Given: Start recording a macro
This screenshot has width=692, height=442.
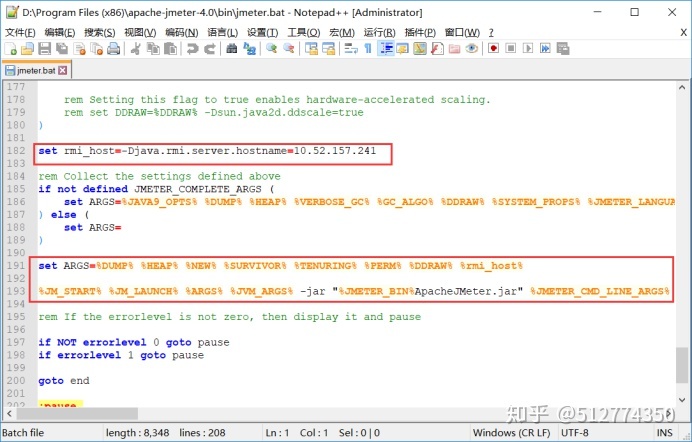Looking at the screenshot, I should (x=493, y=49).
